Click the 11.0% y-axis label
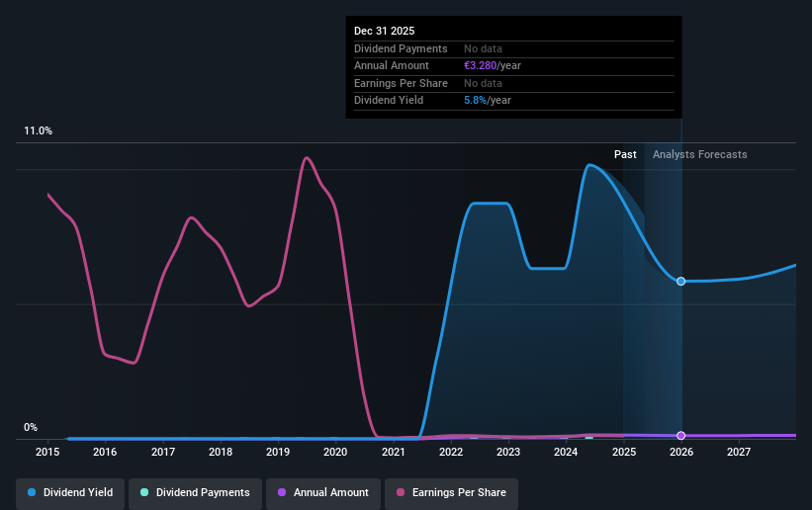 (x=38, y=131)
